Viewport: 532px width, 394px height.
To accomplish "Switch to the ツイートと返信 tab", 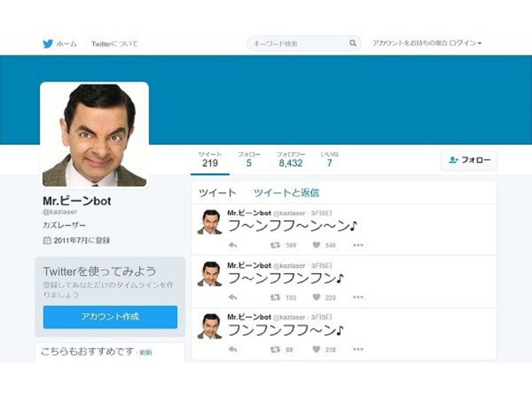I will pos(286,193).
